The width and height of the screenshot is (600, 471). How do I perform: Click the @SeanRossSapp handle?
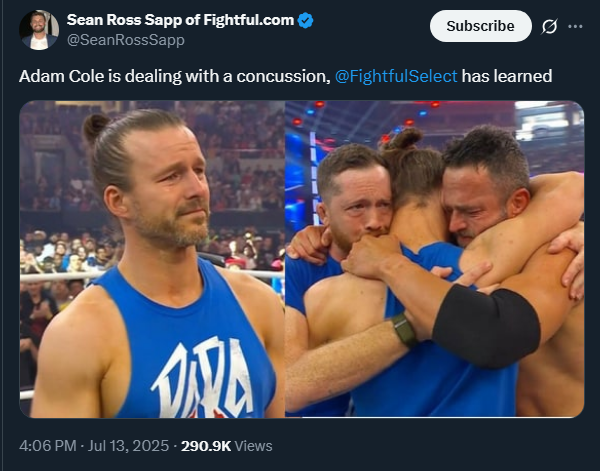pos(125,39)
